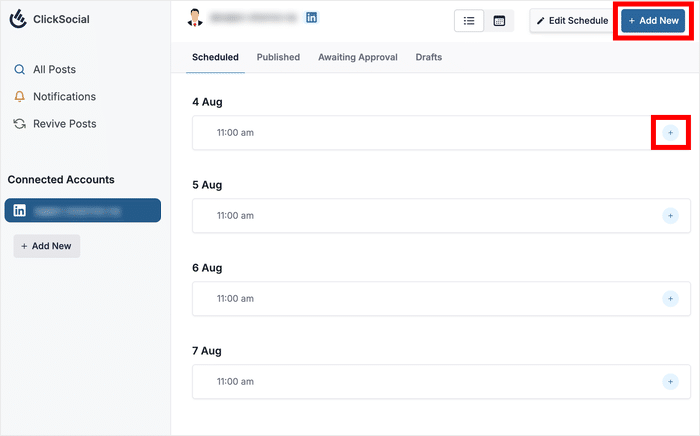
Task: Click the ClickSocial logo icon
Action: click(18, 19)
